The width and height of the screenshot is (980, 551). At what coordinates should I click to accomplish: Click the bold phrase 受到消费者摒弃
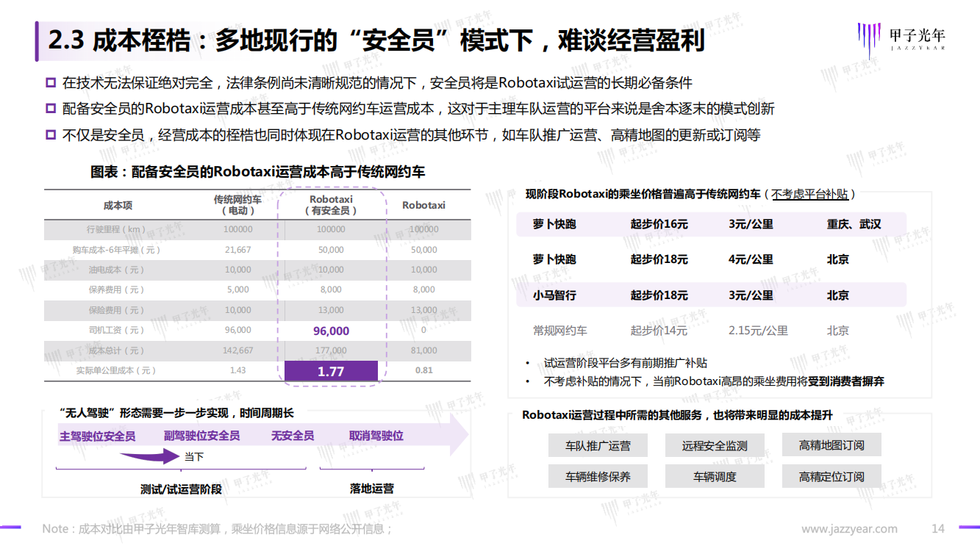(x=846, y=381)
